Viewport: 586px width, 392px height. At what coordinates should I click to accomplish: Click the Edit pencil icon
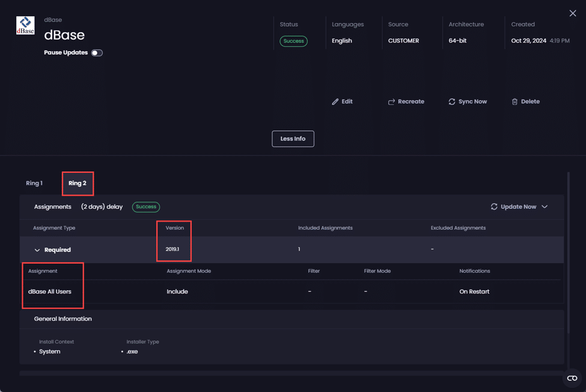(335, 102)
